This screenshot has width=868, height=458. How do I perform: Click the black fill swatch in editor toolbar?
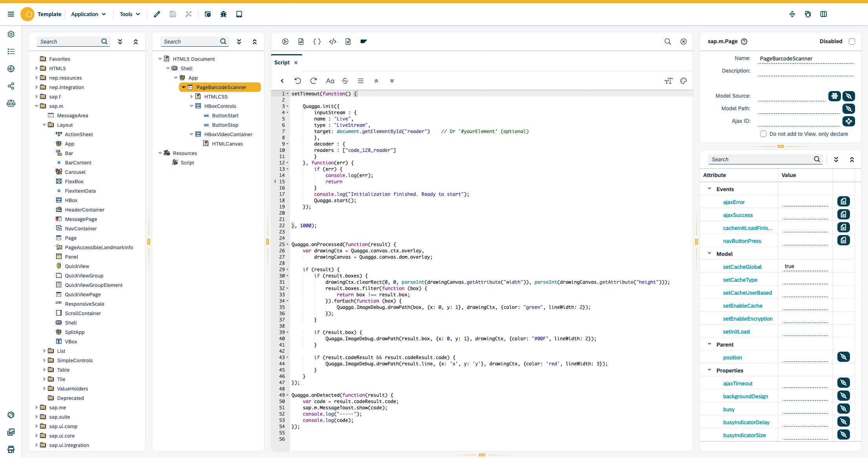click(364, 41)
